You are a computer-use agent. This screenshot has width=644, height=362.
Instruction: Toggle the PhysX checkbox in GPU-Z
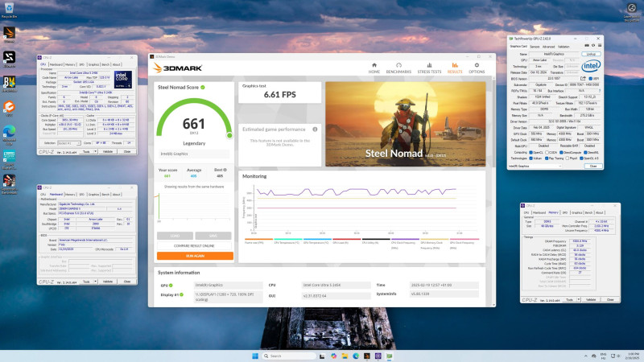pos(568,158)
